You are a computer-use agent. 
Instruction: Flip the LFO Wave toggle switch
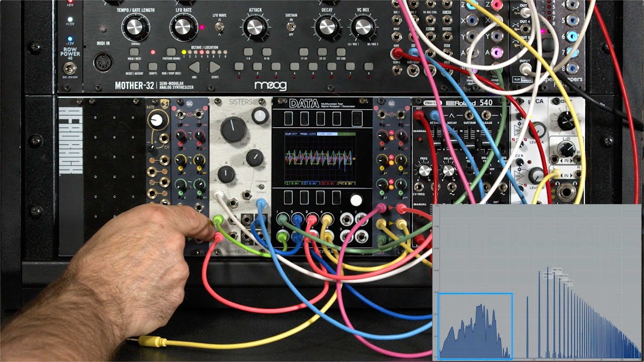(219, 27)
